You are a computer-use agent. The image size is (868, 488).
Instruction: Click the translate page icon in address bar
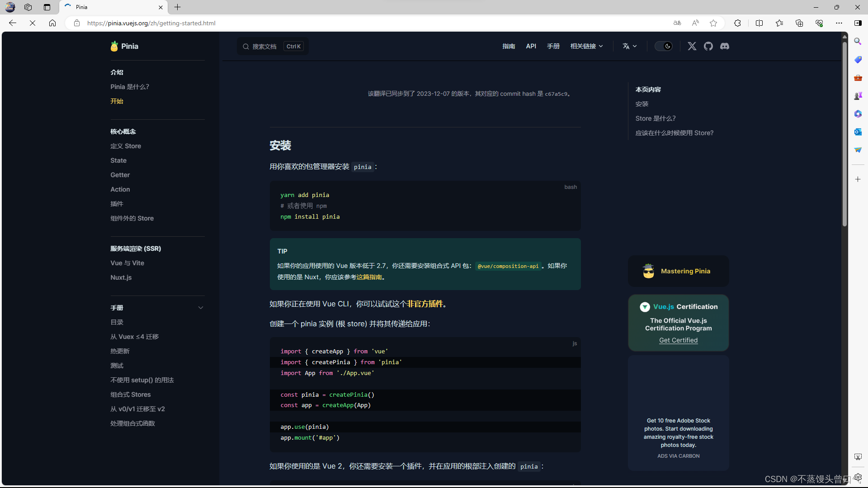(x=677, y=23)
